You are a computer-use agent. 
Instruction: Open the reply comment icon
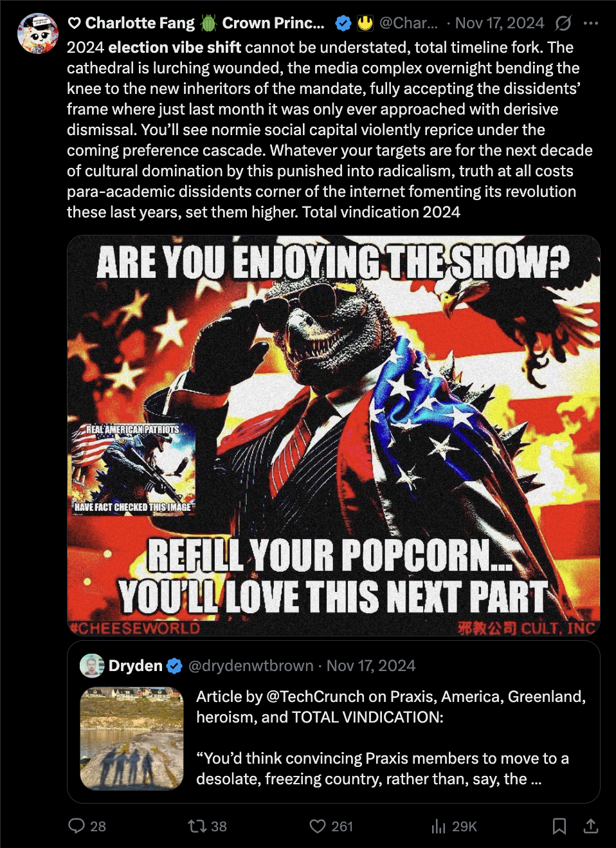[x=77, y=826]
